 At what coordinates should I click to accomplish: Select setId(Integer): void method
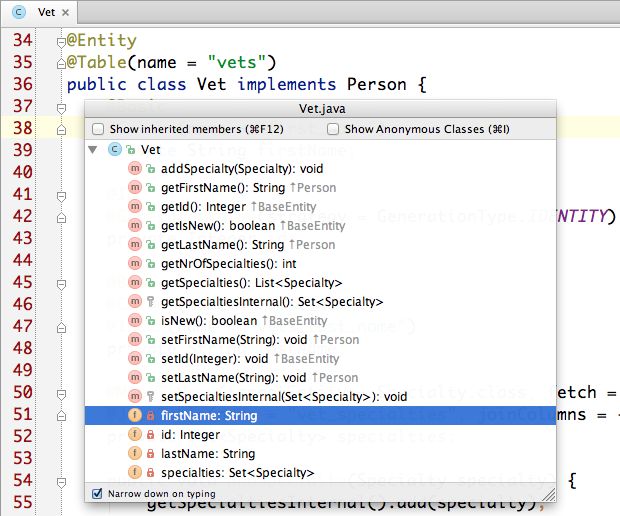click(x=320, y=359)
